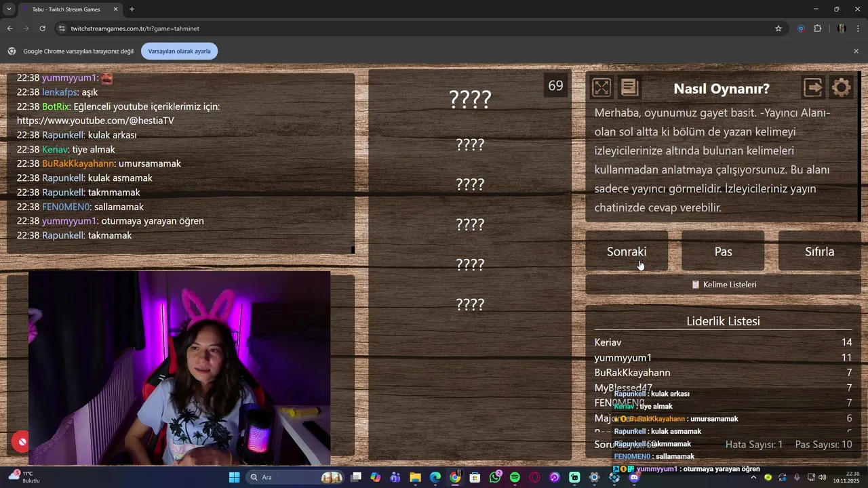
Task: Reset the game with Sıfırla
Action: pos(819,251)
